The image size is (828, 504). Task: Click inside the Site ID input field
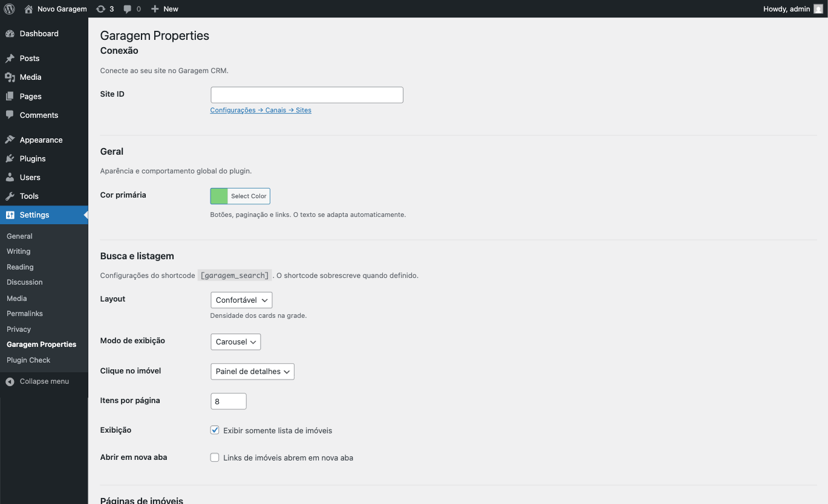pos(306,94)
